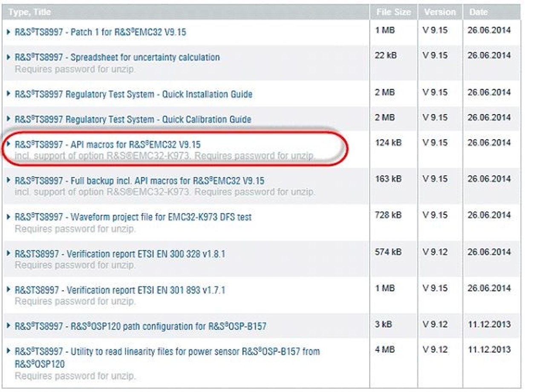Open Verification report ETSI EN 300 328 v1.8.1
This screenshot has height=392, width=554.
120,254
